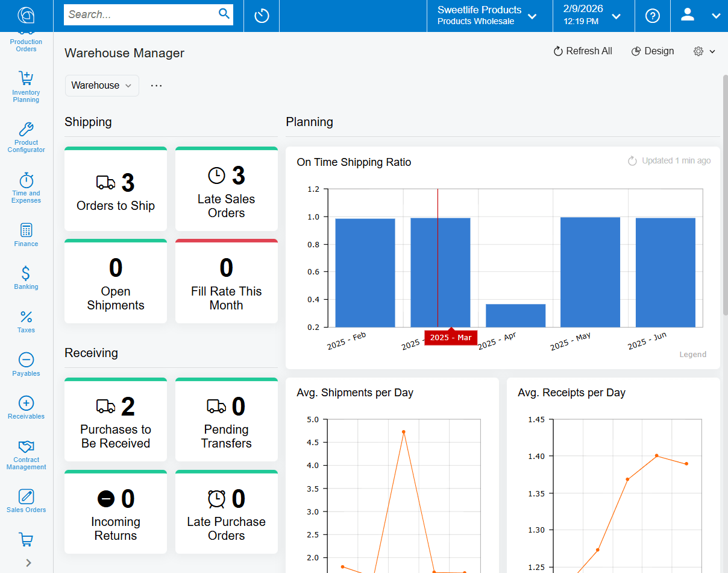Click Refresh All on the dashboard

(x=582, y=51)
